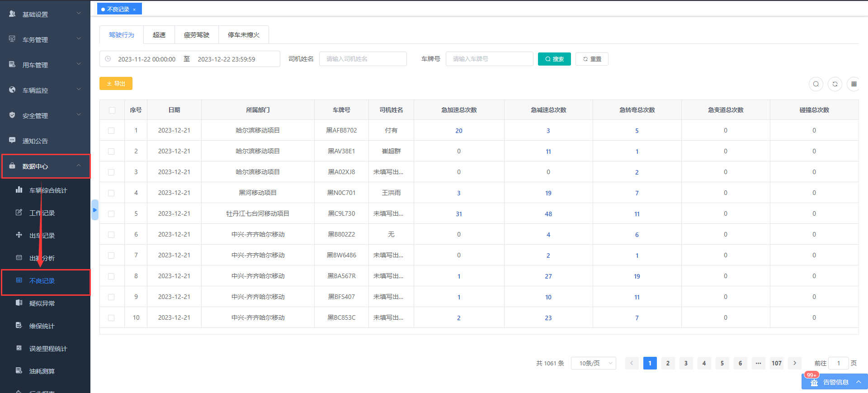Click the 重置 reset button
Viewport: 868px width, 393px height.
pyautogui.click(x=592, y=59)
